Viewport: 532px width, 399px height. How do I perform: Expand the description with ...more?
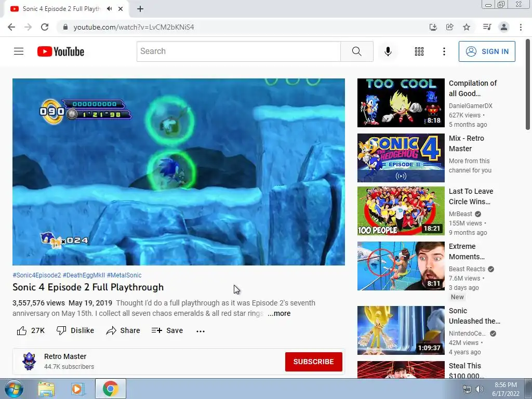279,313
